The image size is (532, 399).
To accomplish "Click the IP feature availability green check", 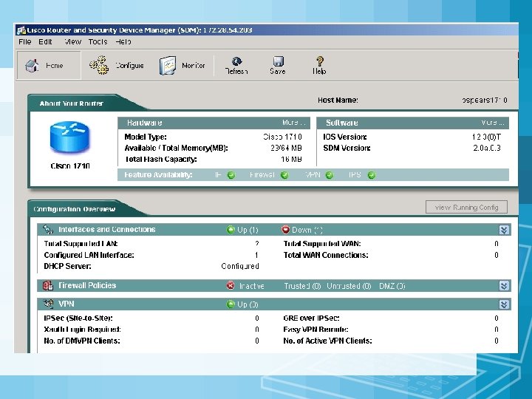I will 231,175.
